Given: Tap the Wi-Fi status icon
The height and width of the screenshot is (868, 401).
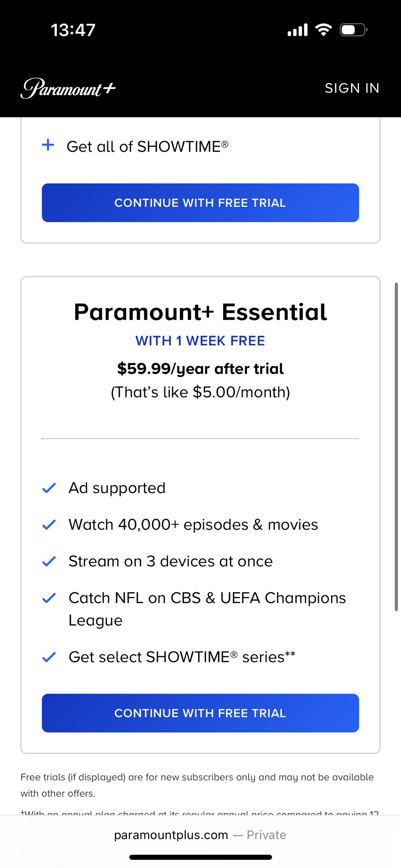Looking at the screenshot, I should tap(323, 30).
